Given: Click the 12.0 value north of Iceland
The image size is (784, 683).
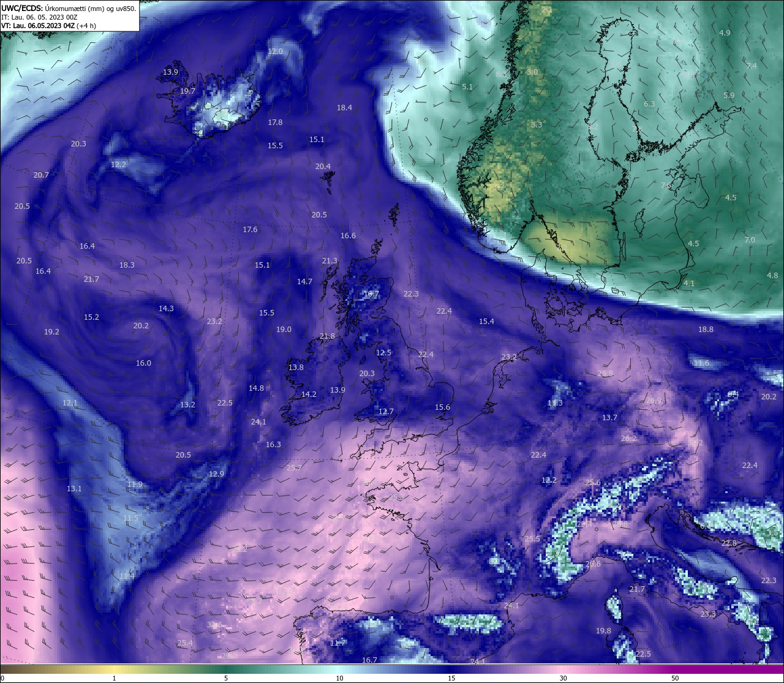Looking at the screenshot, I should (x=276, y=51).
